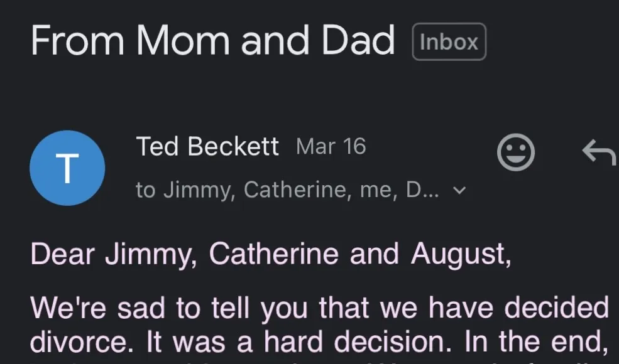Tap the truncated D... recipient

click(420, 190)
